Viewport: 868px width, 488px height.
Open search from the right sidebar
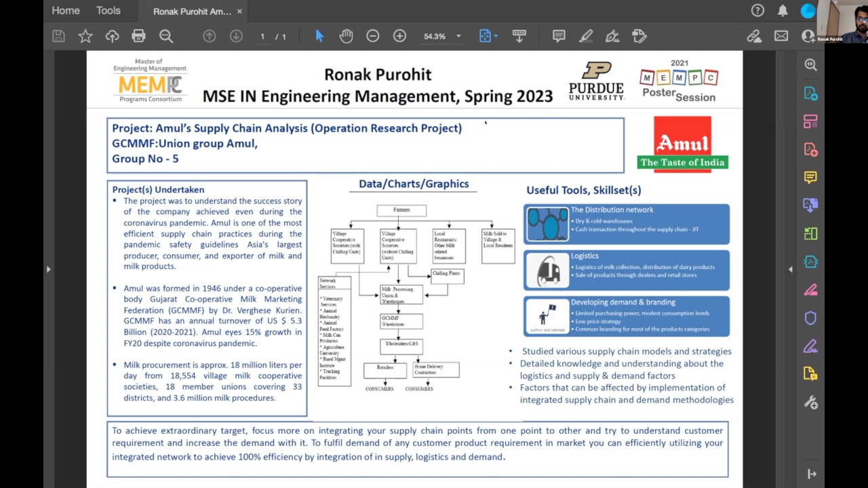click(x=810, y=64)
